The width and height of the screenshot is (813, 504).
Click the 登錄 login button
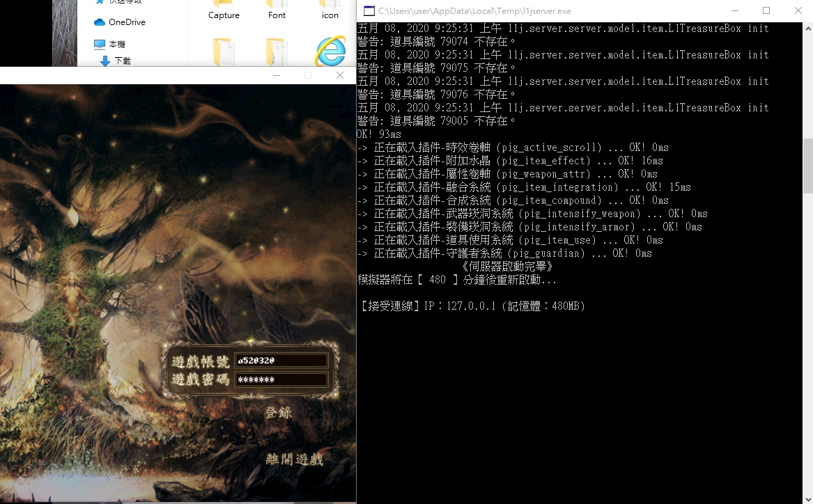tap(279, 413)
